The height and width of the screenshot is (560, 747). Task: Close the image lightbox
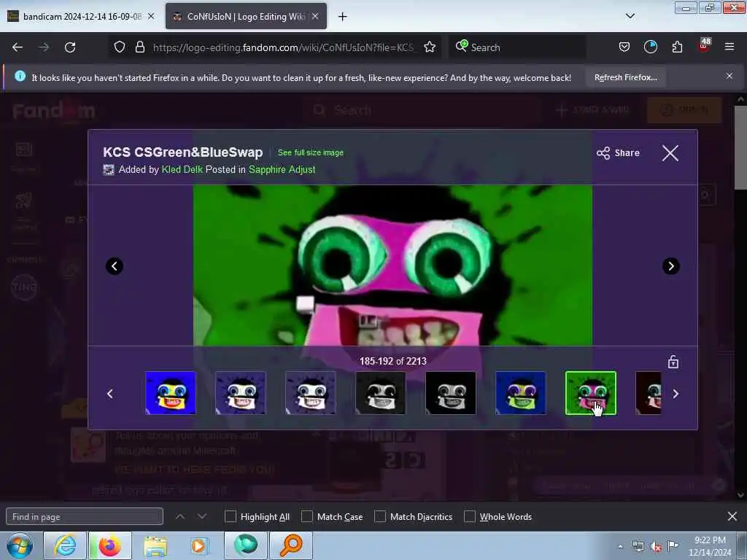670,153
